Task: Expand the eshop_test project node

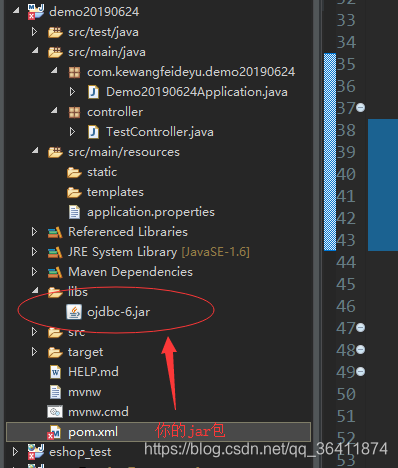Action: (15, 452)
